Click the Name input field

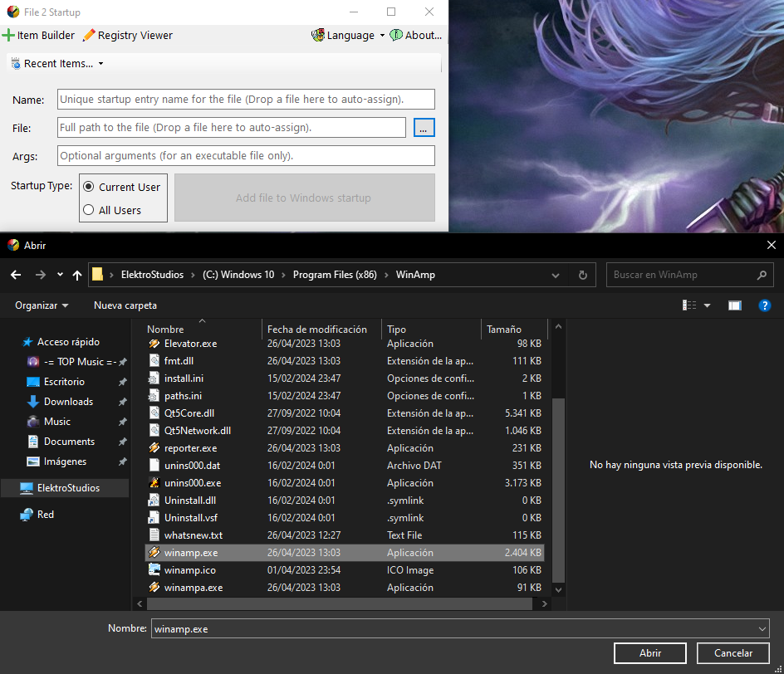246,99
